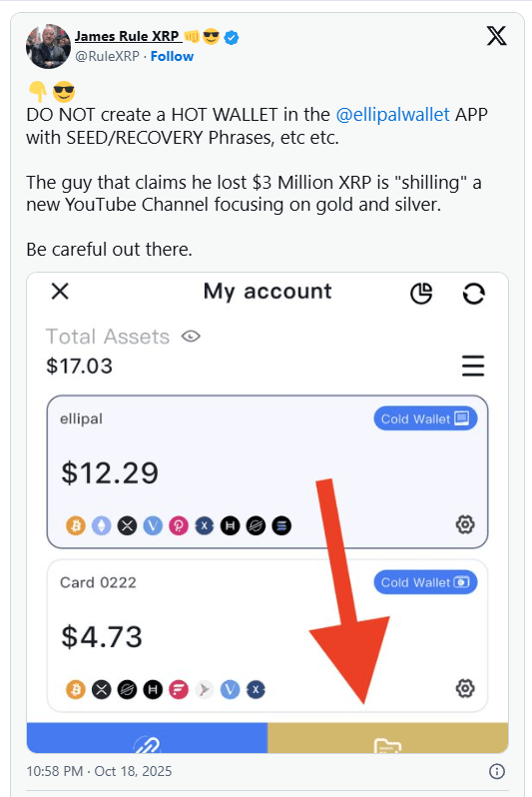This screenshot has height=797, width=532.
Task: Click the Cold Wallet badge on Card 0222
Action: (425, 582)
